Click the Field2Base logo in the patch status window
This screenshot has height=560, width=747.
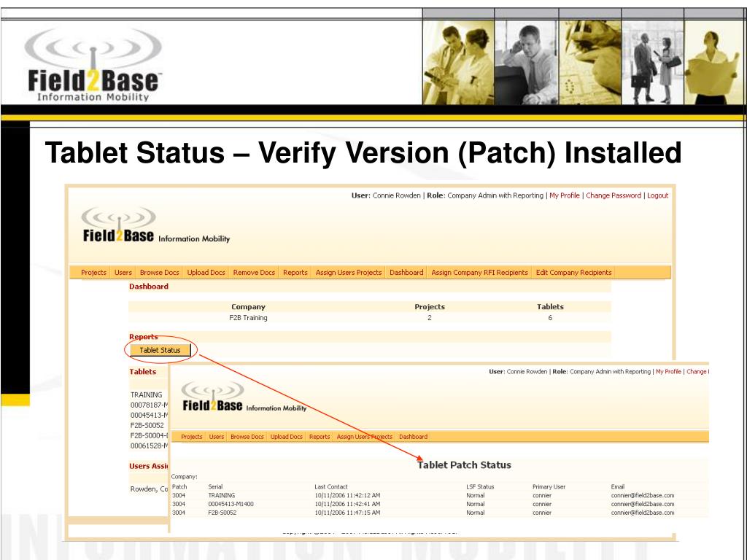click(x=244, y=397)
